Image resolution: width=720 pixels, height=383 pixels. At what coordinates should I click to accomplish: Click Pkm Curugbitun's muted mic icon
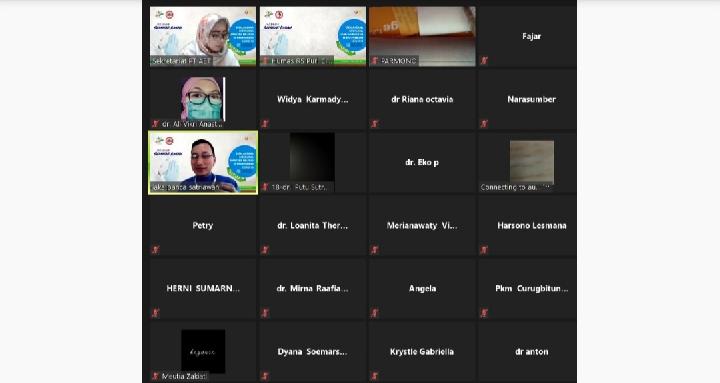484,313
